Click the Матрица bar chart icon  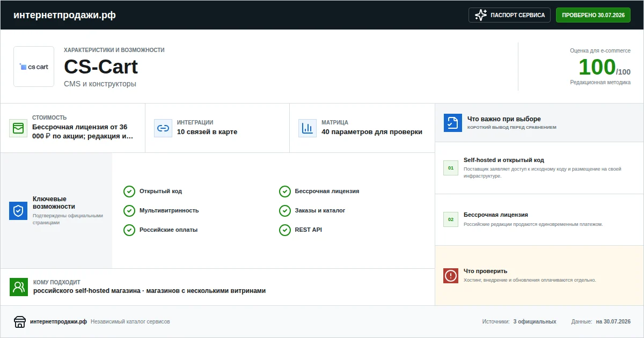point(308,128)
